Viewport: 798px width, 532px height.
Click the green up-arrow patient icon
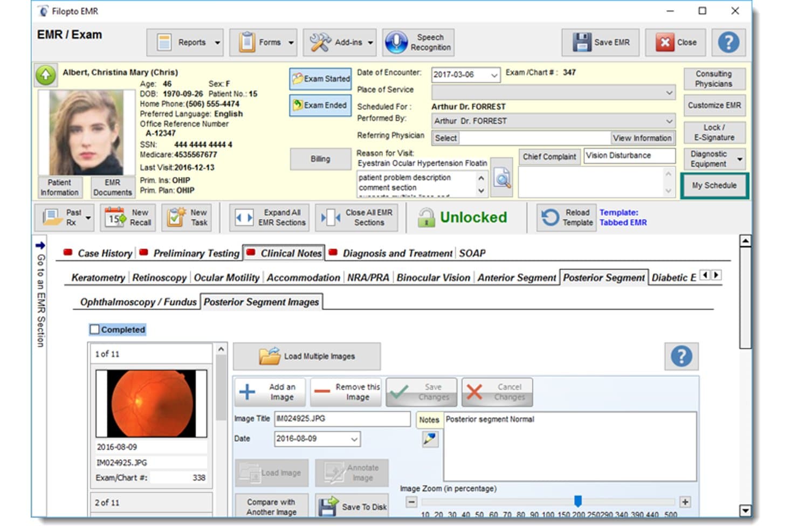[x=46, y=75]
